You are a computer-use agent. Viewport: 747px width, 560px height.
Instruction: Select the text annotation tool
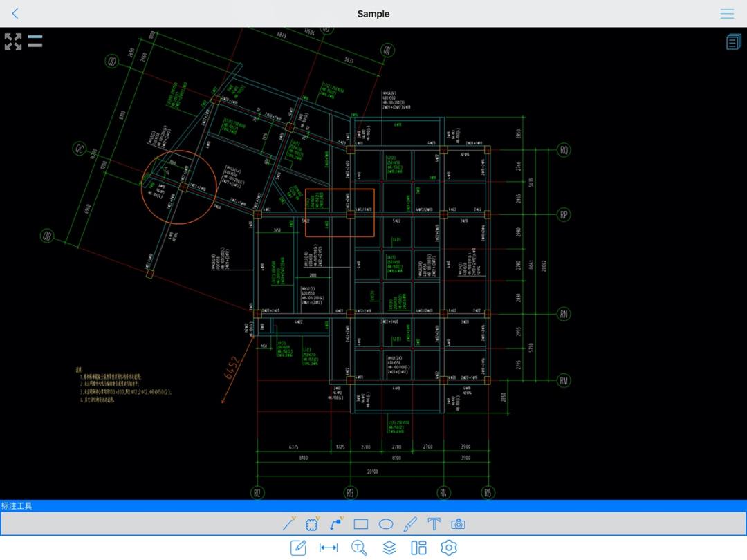click(434, 524)
